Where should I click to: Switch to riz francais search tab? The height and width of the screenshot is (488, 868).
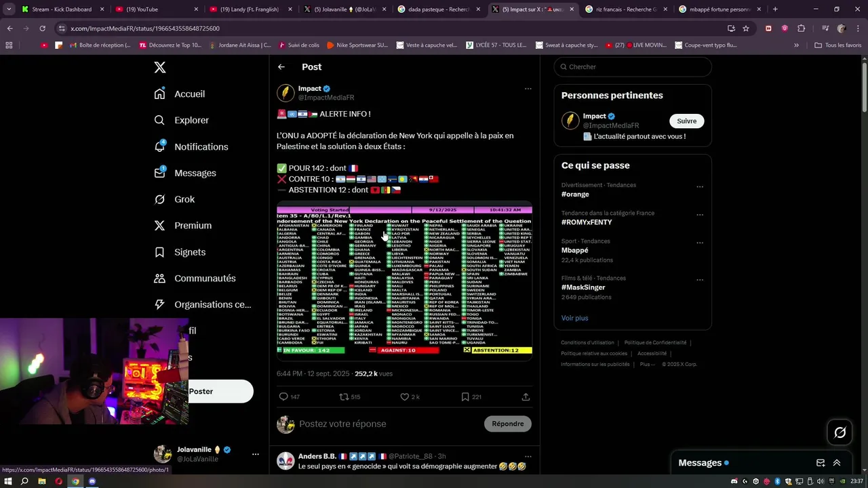point(626,9)
